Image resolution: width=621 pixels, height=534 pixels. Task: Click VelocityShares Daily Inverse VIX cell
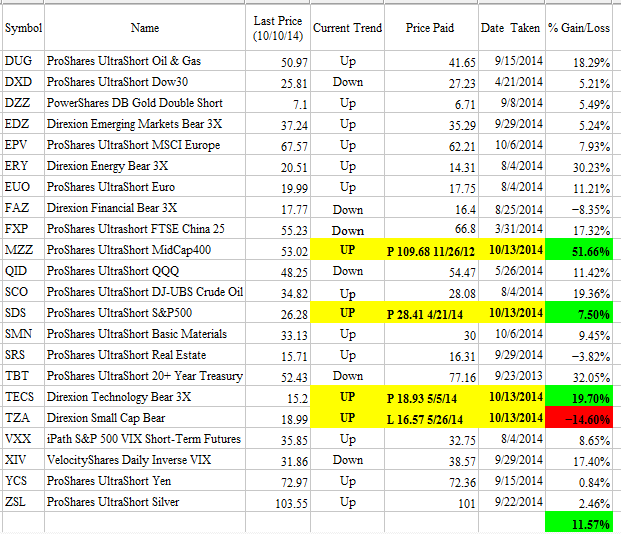[145, 460]
